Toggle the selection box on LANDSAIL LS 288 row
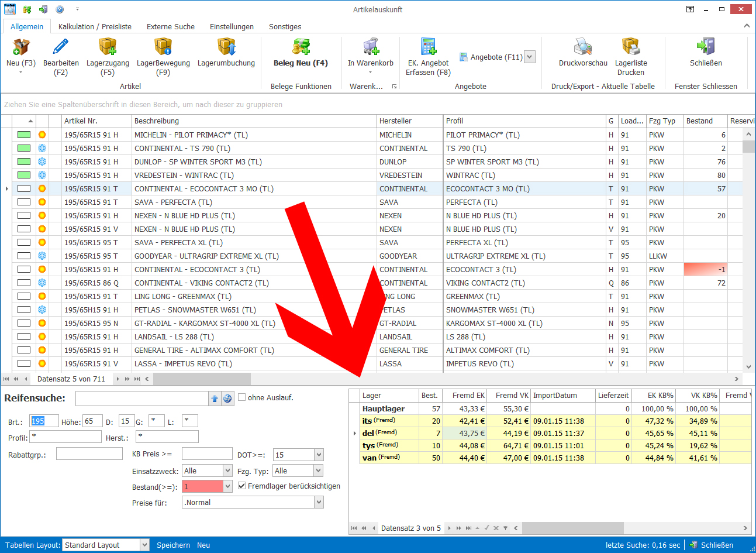Screen dimensions: 756x553 click(x=24, y=336)
